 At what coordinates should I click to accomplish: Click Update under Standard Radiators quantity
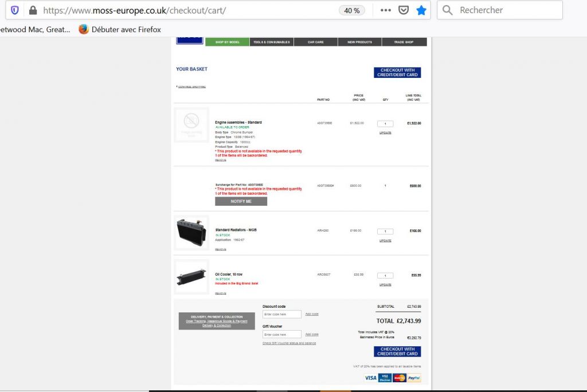[385, 241]
